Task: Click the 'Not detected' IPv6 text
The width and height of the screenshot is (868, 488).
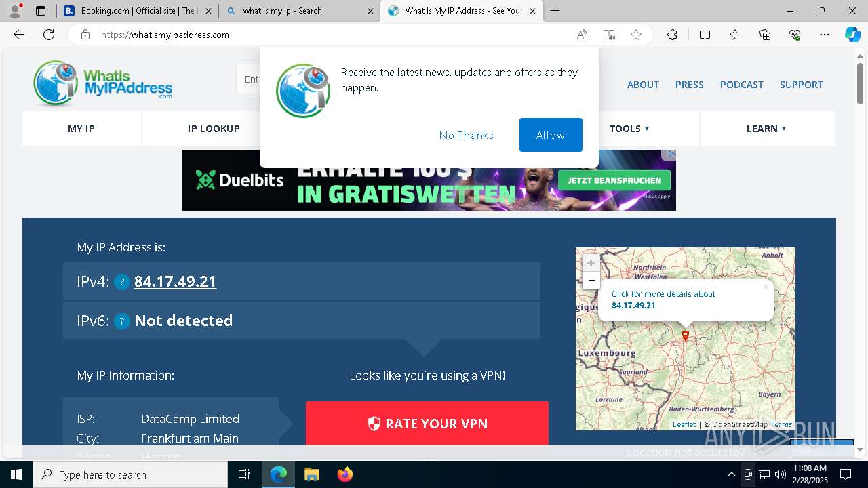Action: (184, 321)
